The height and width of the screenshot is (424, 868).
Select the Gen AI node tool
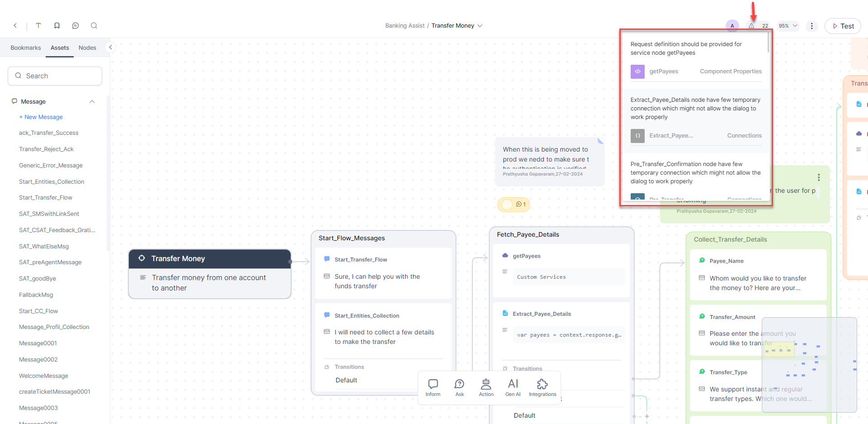[x=513, y=387]
